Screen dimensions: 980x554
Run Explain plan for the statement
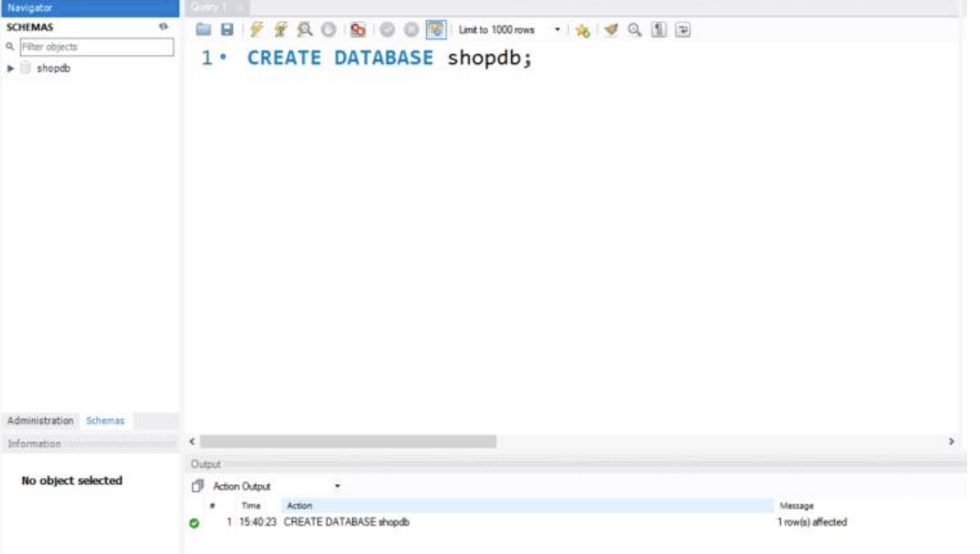[305, 29]
